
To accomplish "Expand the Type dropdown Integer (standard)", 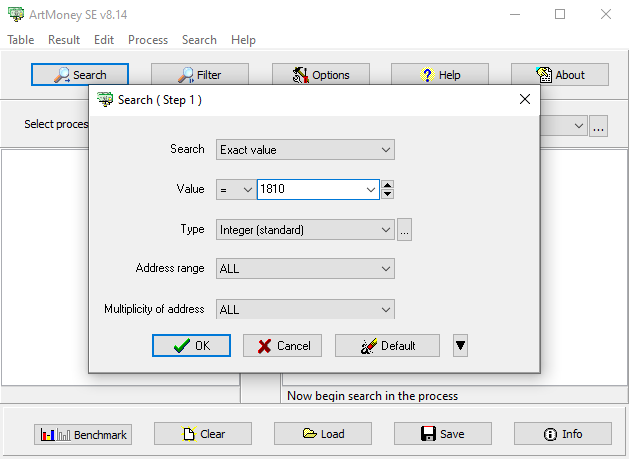I will (305, 230).
